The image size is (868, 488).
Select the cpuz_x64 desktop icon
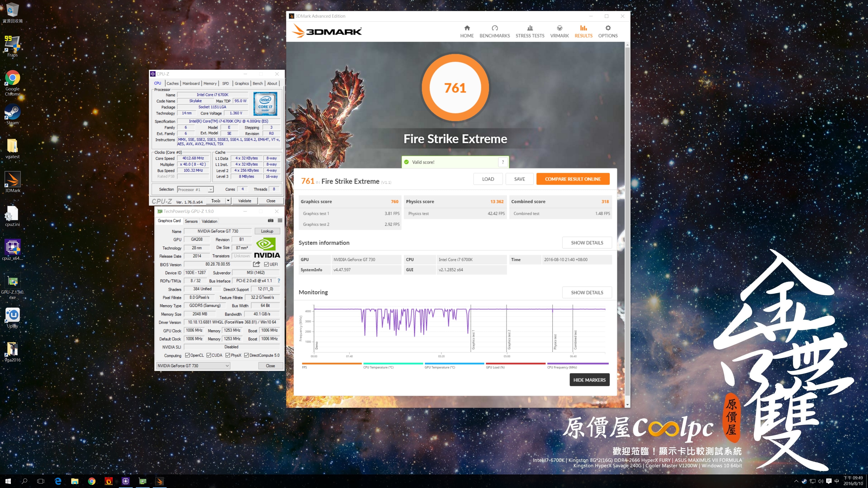[12, 250]
